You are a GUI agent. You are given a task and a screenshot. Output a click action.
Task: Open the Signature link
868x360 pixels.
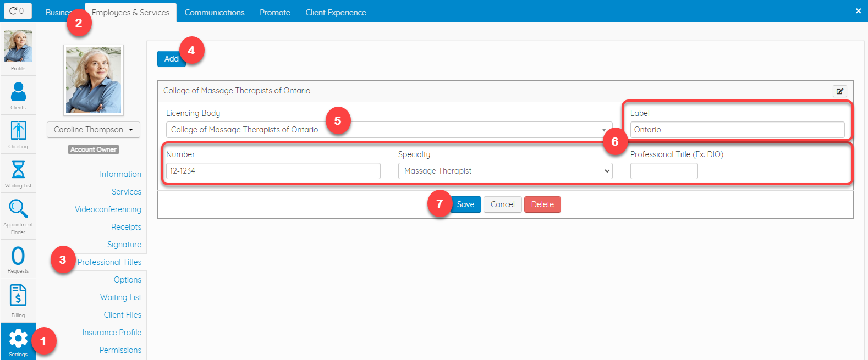pos(124,245)
